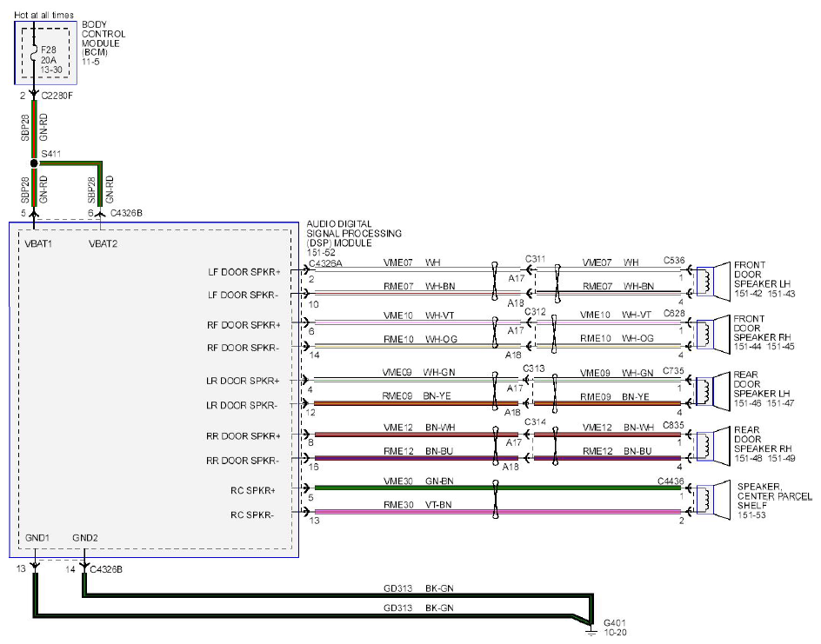Image resolution: width=821 pixels, height=644 pixels.
Task: Click the C311 inline connector label
Action: tap(535, 259)
